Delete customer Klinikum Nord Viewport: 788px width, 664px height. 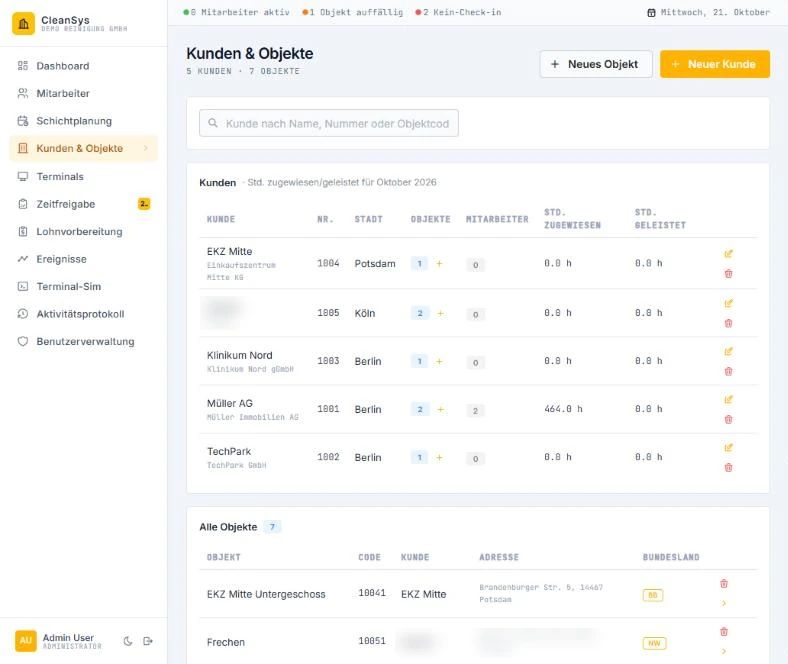pos(728,371)
